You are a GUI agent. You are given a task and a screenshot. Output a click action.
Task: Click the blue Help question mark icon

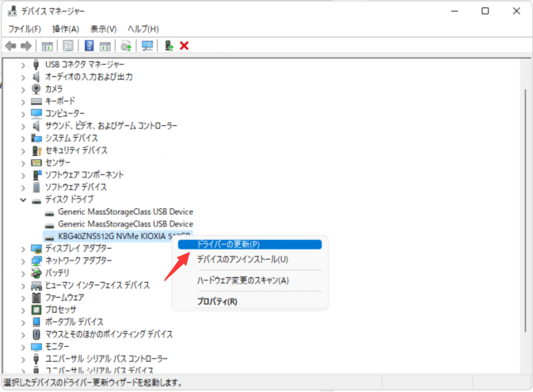pos(89,46)
